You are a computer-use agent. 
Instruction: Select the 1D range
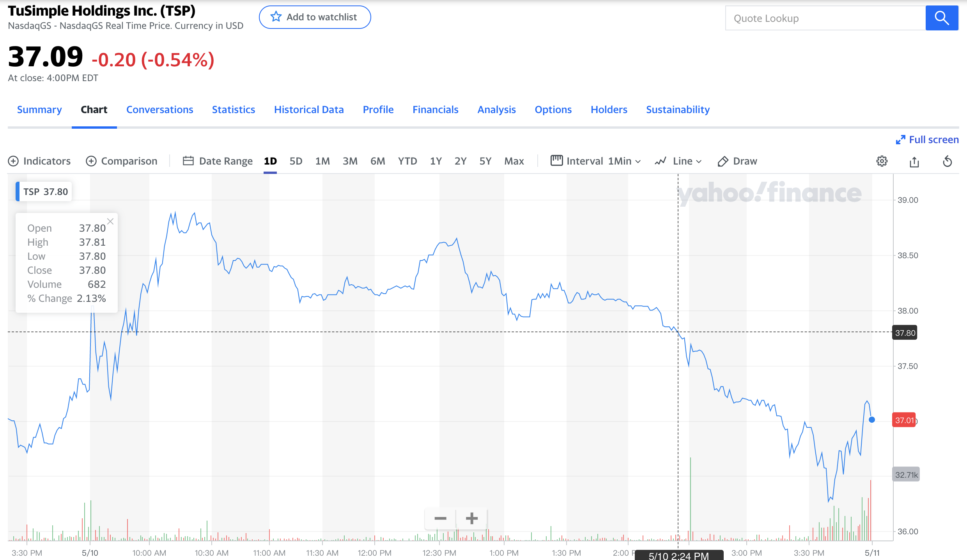tap(270, 161)
